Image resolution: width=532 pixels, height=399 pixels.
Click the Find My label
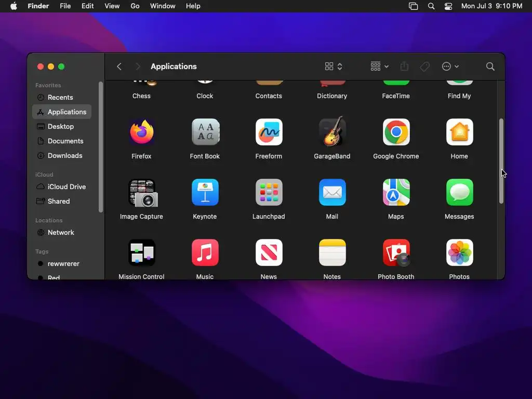pos(459,96)
